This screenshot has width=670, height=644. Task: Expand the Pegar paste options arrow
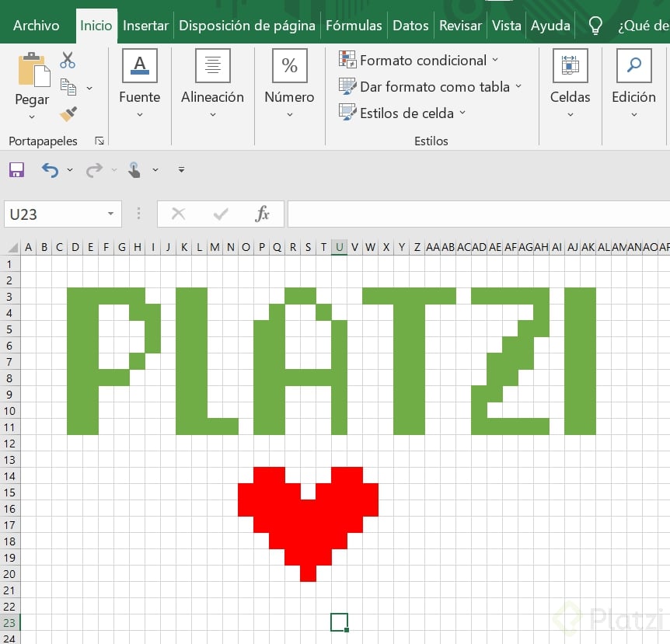click(x=32, y=117)
